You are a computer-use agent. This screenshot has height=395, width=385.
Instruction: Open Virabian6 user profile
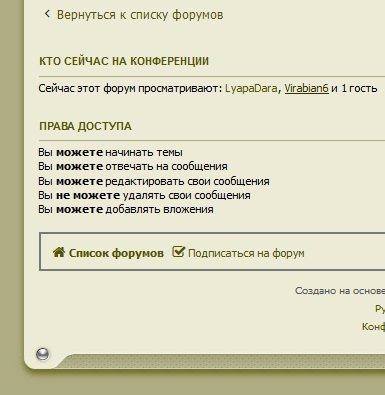(306, 89)
